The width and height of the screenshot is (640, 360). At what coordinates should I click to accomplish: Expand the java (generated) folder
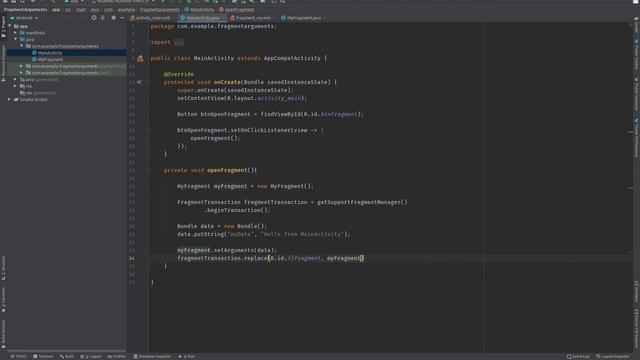(x=16, y=80)
